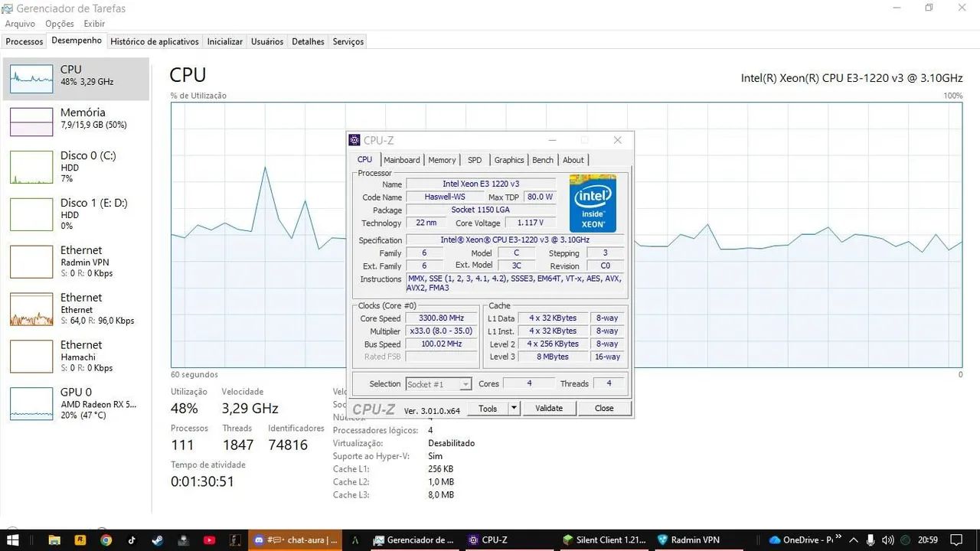This screenshot has width=980, height=551.
Task: Open the Bench tab in CPU-Z
Action: pyautogui.click(x=543, y=160)
